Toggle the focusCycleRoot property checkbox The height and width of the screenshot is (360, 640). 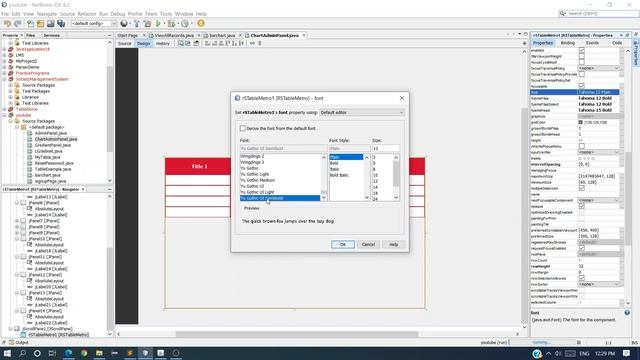[582, 62]
